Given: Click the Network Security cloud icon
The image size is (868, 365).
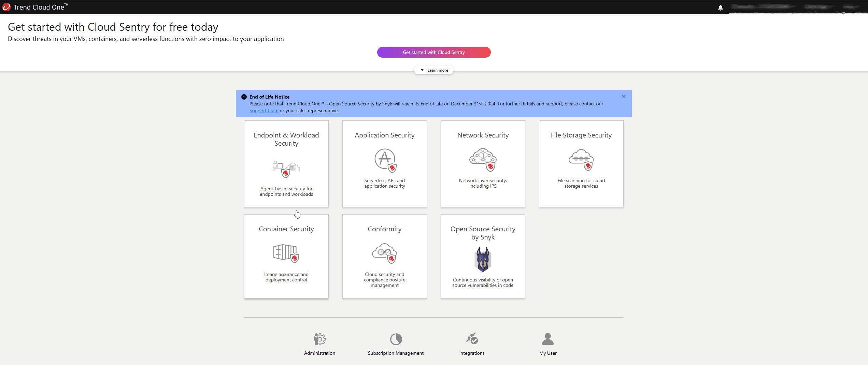Looking at the screenshot, I should point(483,160).
